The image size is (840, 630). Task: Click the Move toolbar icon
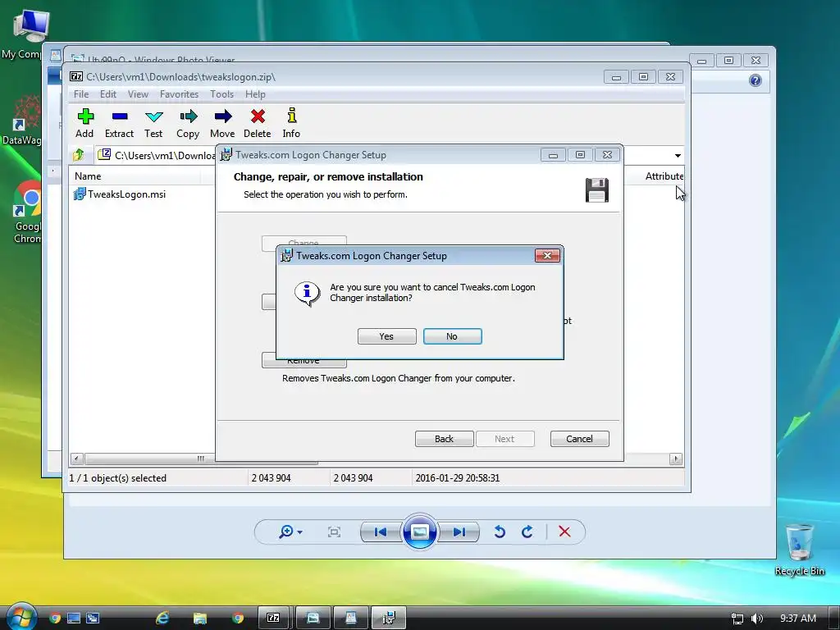pos(222,123)
